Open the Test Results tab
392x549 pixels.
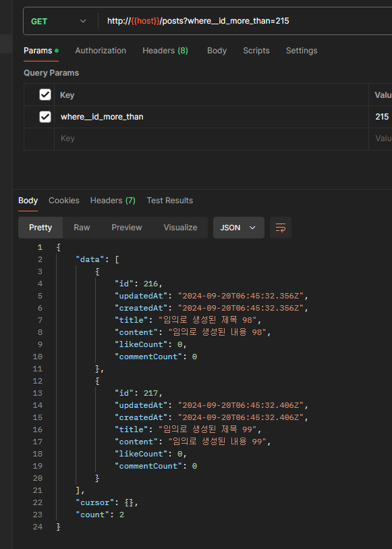(x=170, y=201)
